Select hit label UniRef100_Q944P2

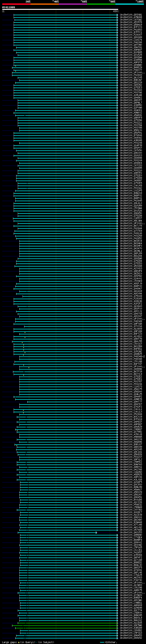(x=131, y=397)
